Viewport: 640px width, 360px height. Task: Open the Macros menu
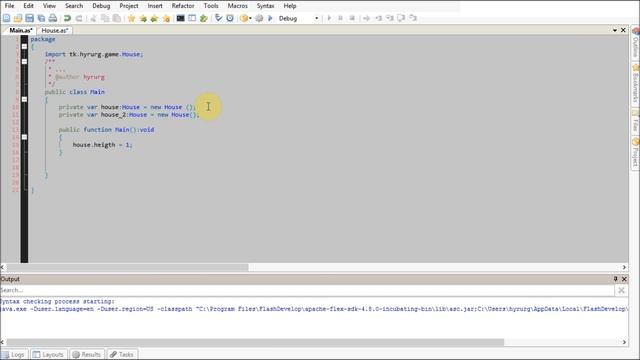238,6
